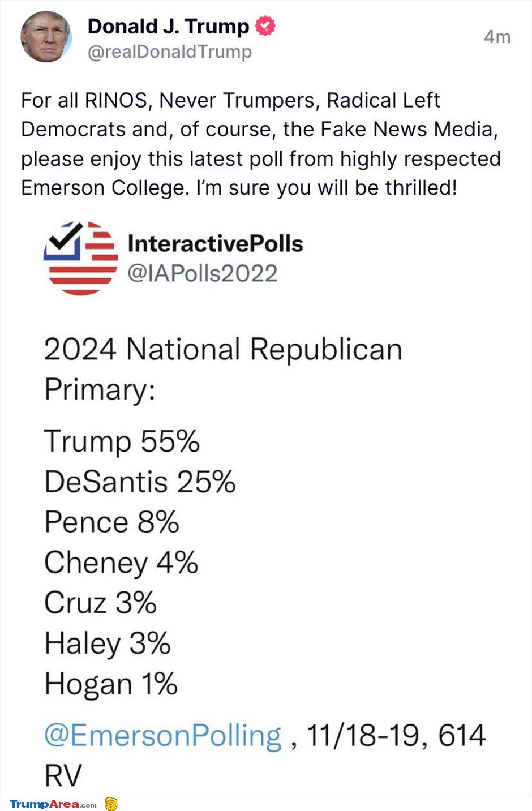Tap the small Trump emoji icon at bottom
Image resolution: width=532 pixels, height=811 pixels.
pos(111,804)
